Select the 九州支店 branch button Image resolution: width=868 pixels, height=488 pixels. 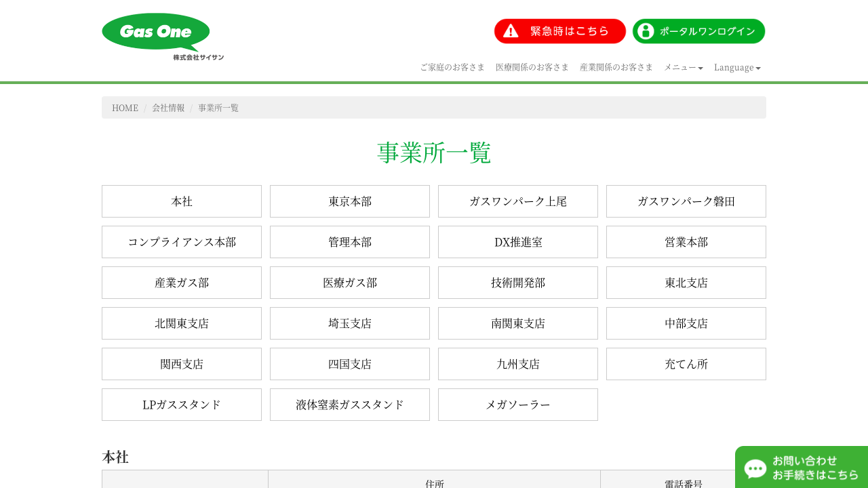pyautogui.click(x=518, y=364)
